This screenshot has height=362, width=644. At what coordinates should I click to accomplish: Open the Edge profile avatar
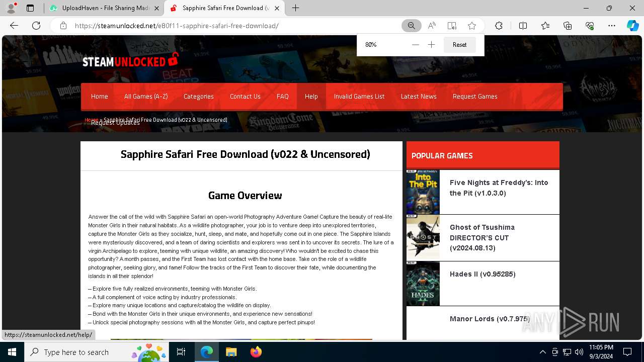tap(11, 8)
